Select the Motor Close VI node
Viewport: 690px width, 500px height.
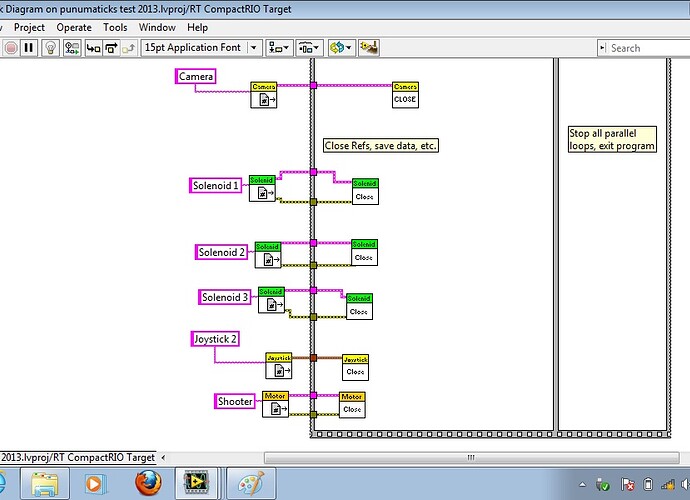pyautogui.click(x=352, y=405)
